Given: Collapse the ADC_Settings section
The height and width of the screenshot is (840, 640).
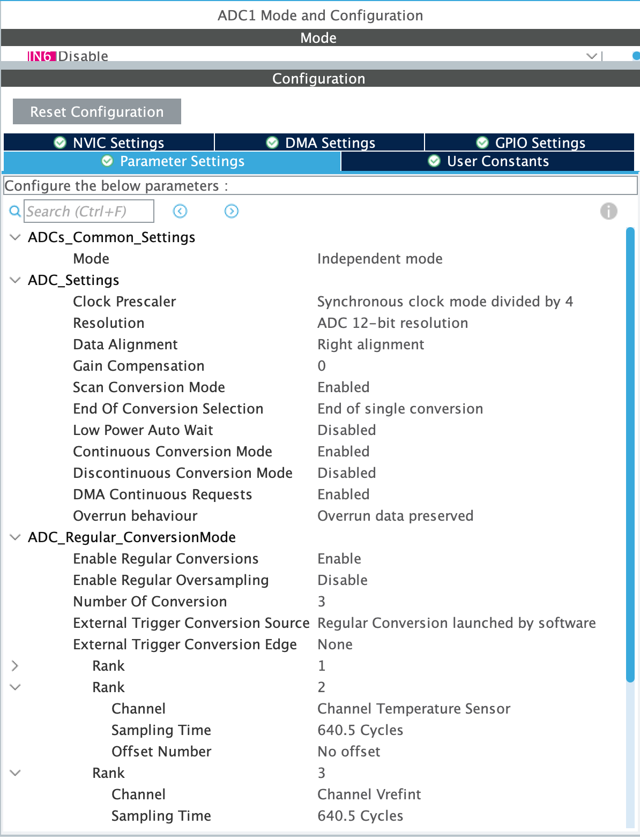Looking at the screenshot, I should (14, 280).
